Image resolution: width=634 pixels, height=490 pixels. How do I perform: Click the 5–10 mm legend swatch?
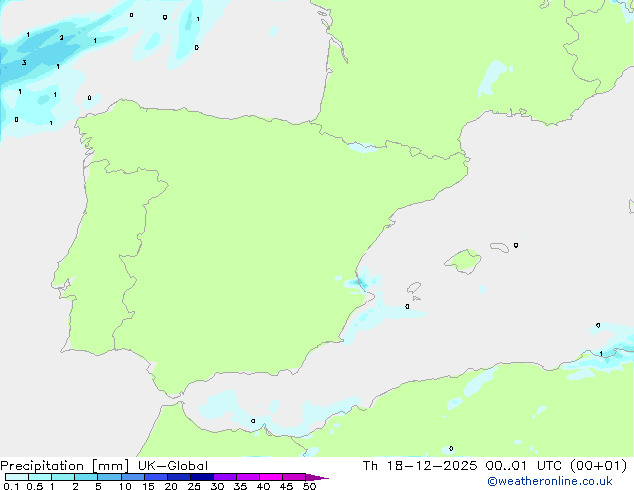(x=109, y=477)
